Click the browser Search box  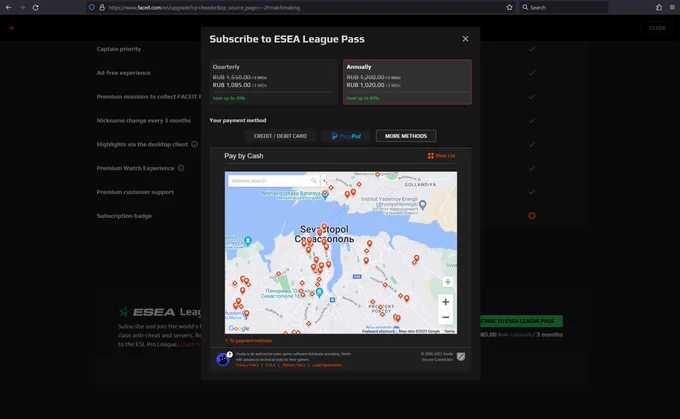point(563,7)
